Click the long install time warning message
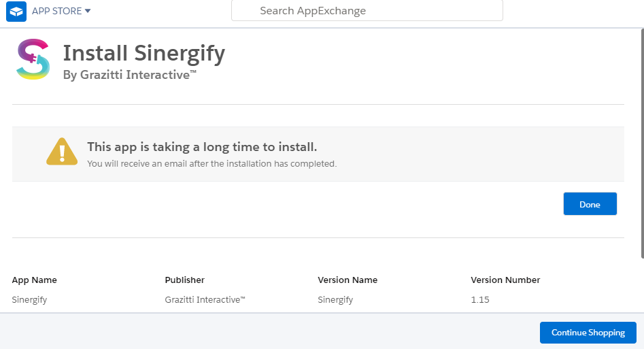644x349 pixels. (202, 147)
